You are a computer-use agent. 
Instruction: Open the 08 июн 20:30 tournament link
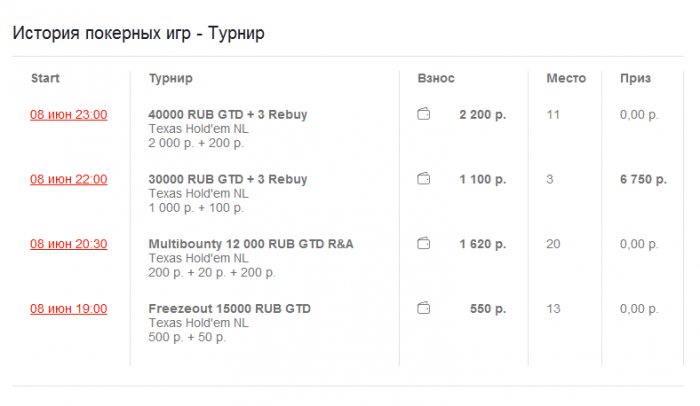(68, 243)
